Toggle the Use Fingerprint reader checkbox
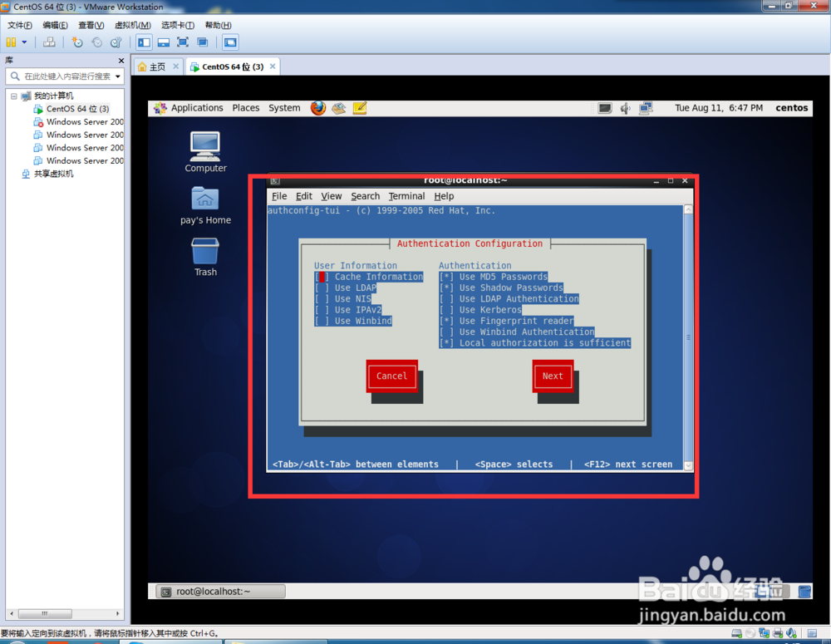This screenshot has height=644, width=831. click(x=446, y=321)
